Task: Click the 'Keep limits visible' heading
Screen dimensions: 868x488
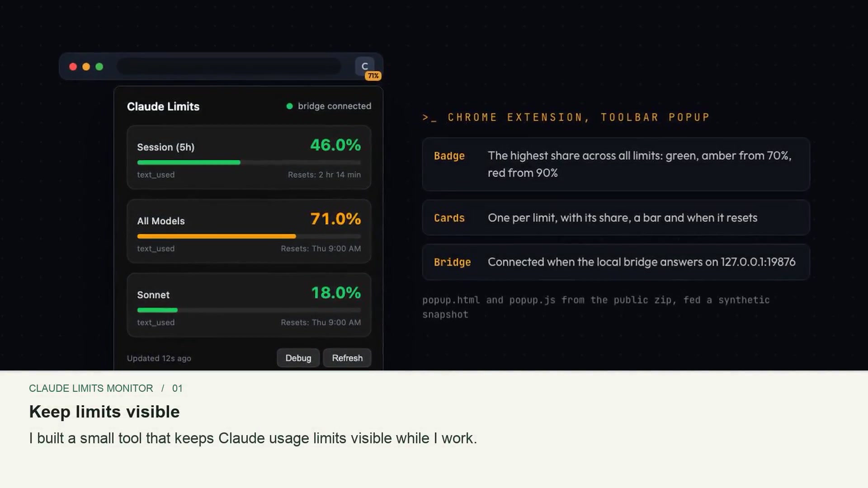Action: click(x=104, y=412)
